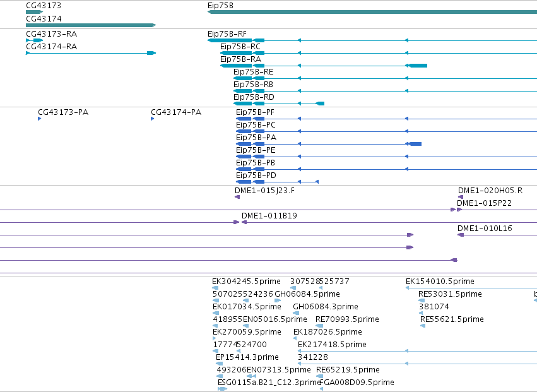Click the CG43174 gene bar
Viewport: 537px width, 392px height.
91,25
